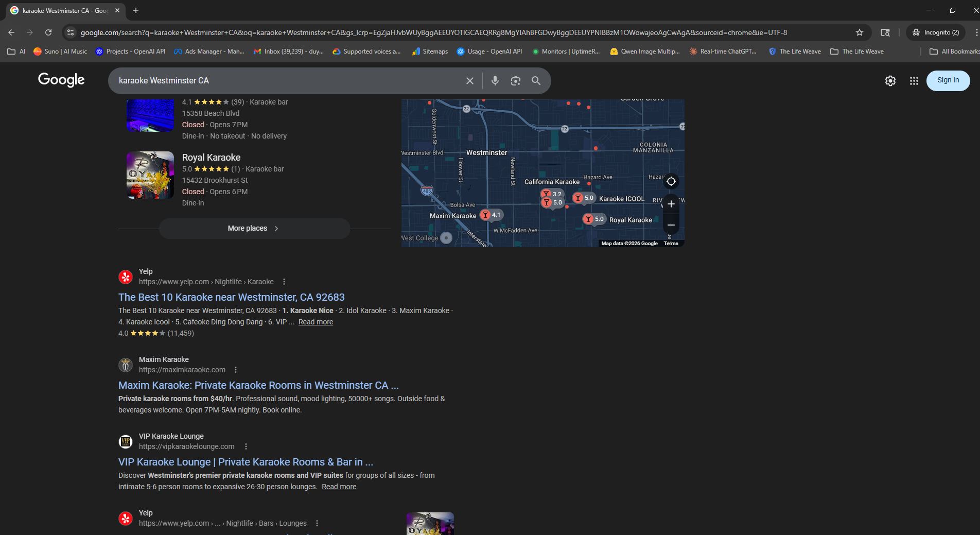980x535 pixels.
Task: Click the thumbnail beside Yelp Lounges result
Action: point(430,524)
